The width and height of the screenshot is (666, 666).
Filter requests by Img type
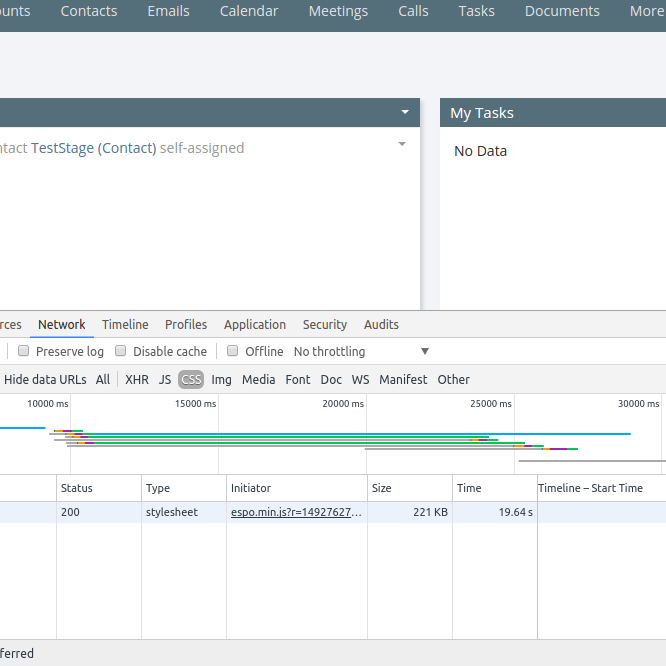(x=221, y=379)
